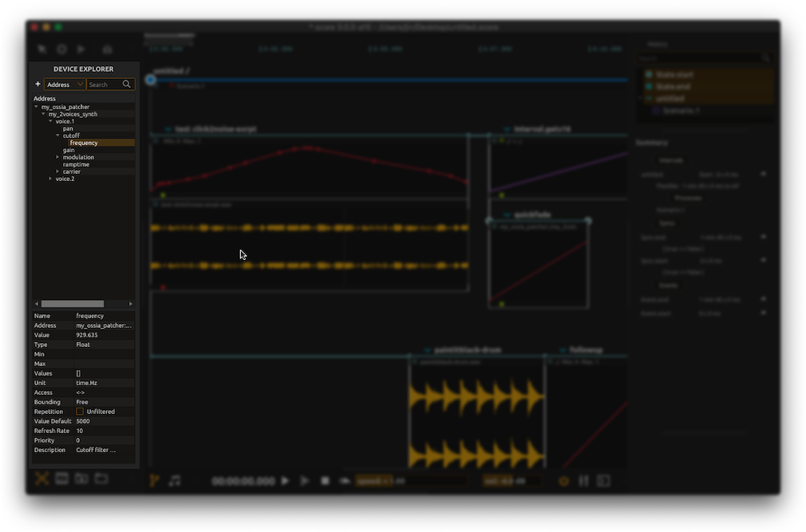Select the ramptime parameter in device tree
The width and height of the screenshot is (806, 532).
tap(76, 164)
